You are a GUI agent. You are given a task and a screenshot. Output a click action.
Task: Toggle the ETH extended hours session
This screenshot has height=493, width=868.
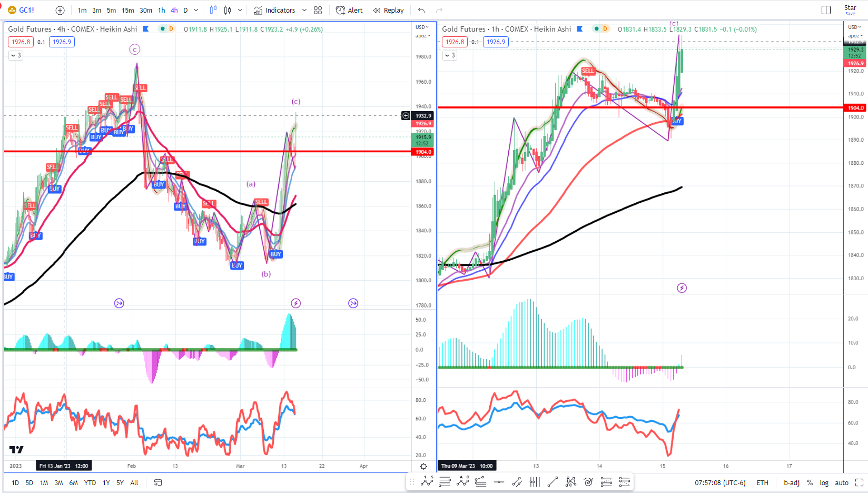(x=762, y=483)
